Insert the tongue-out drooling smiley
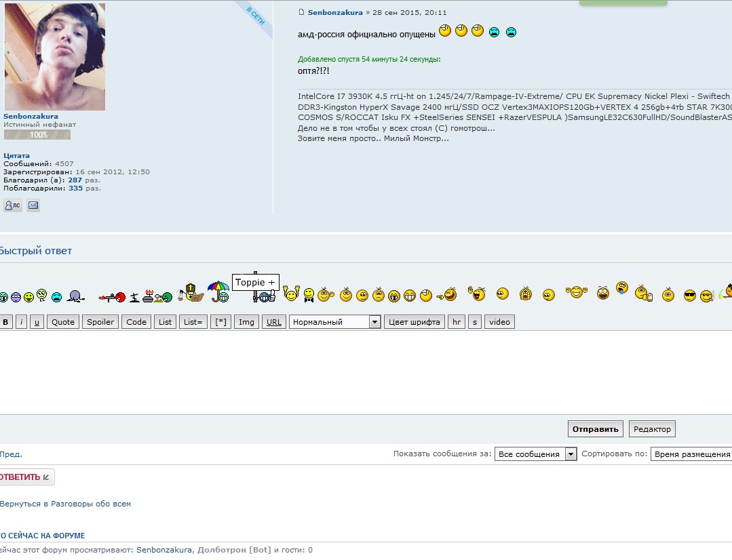 (x=621, y=289)
